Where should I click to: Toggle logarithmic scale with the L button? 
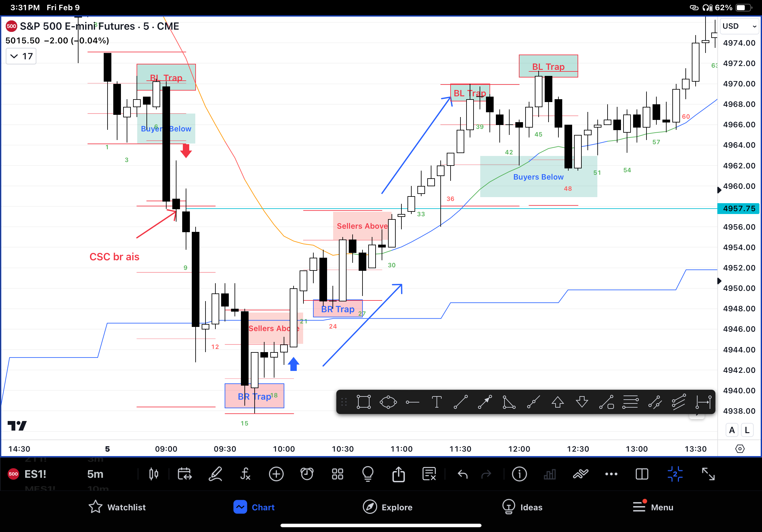pos(747,430)
